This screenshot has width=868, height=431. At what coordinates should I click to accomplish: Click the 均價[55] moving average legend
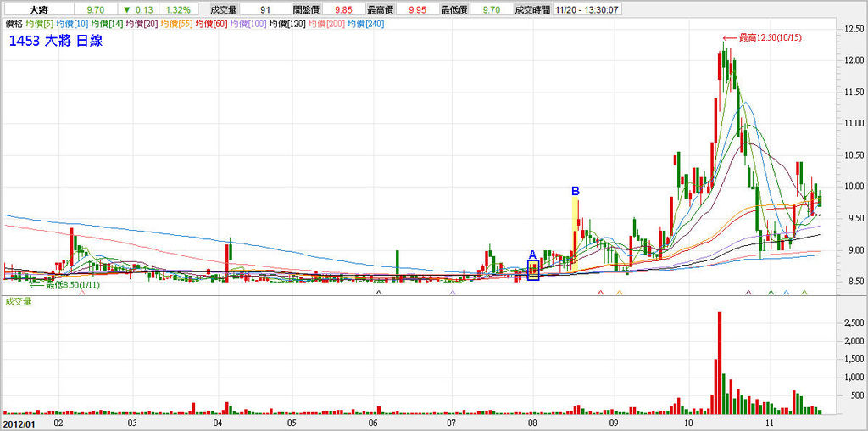[177, 24]
